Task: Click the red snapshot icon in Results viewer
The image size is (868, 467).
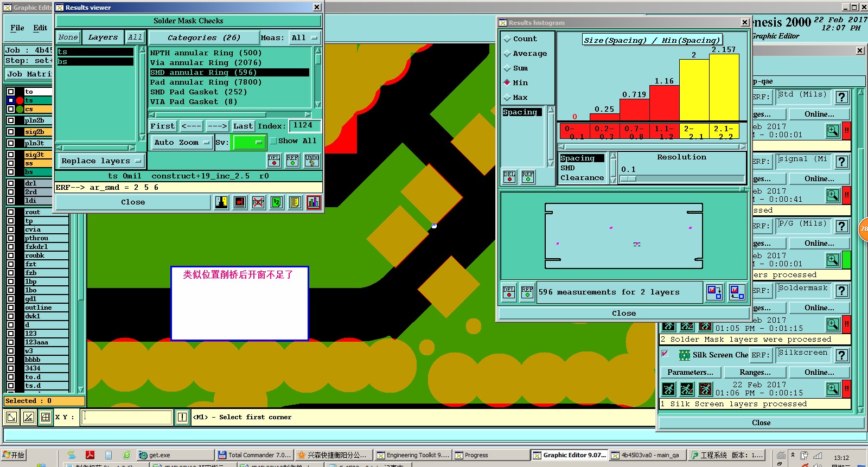Action: click(x=240, y=202)
